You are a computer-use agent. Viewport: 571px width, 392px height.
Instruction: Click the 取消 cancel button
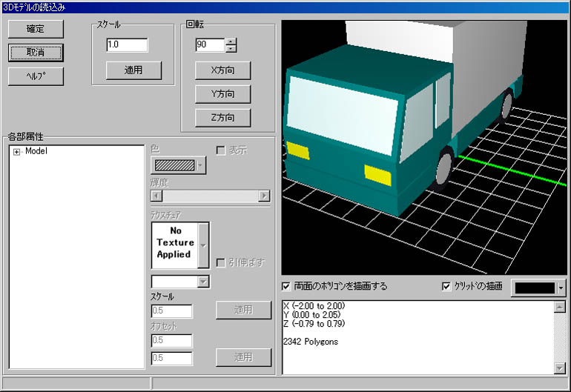click(36, 53)
